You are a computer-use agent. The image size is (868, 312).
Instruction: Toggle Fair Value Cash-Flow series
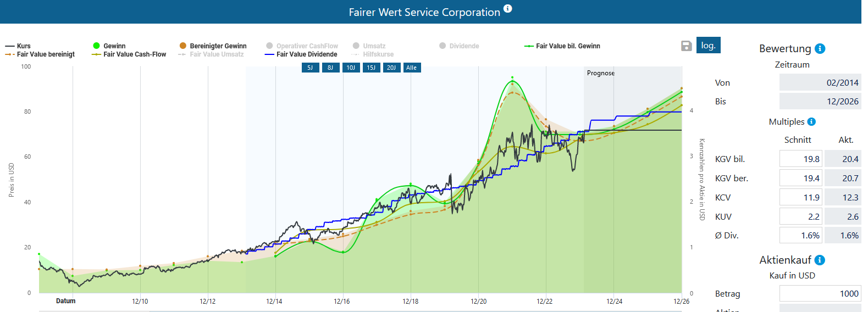pyautogui.click(x=129, y=54)
